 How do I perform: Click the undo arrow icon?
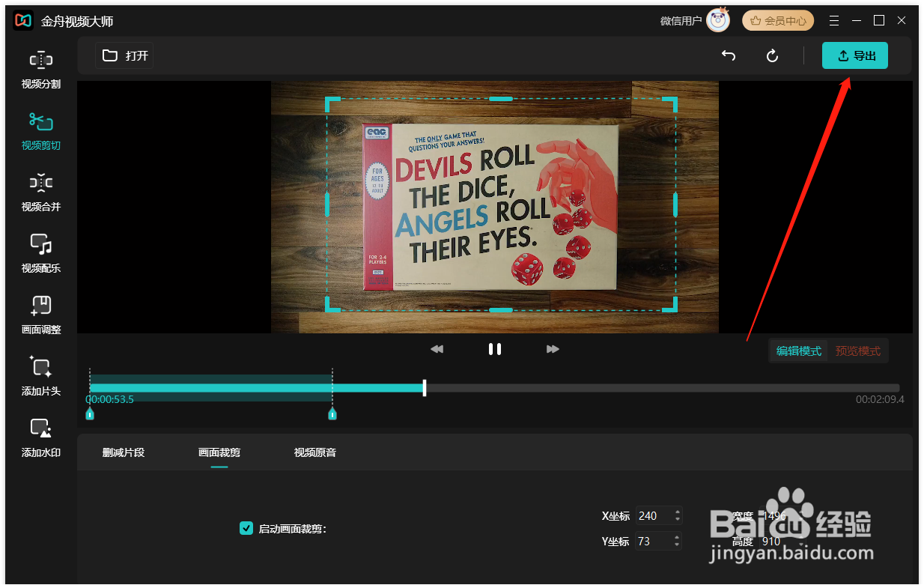[x=729, y=55]
